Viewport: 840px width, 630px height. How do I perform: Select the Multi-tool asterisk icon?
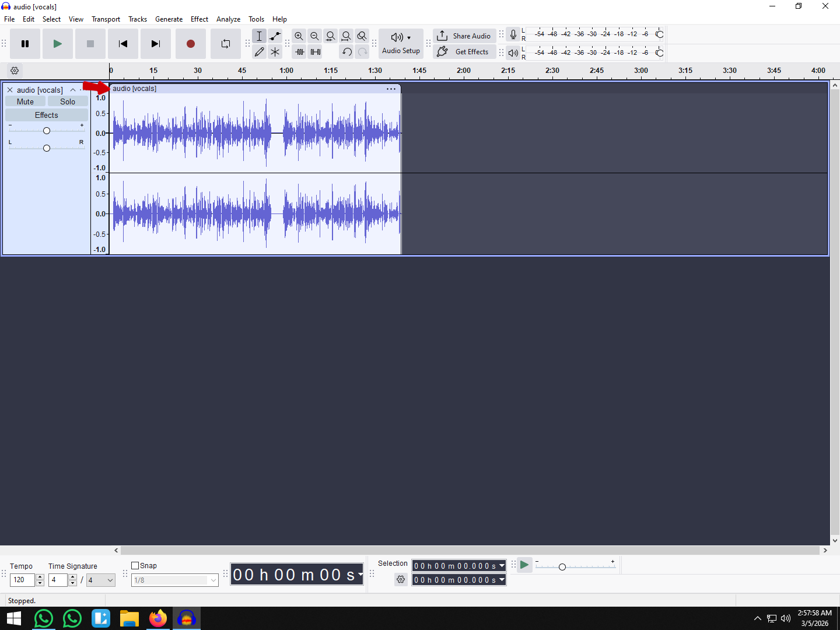point(275,52)
